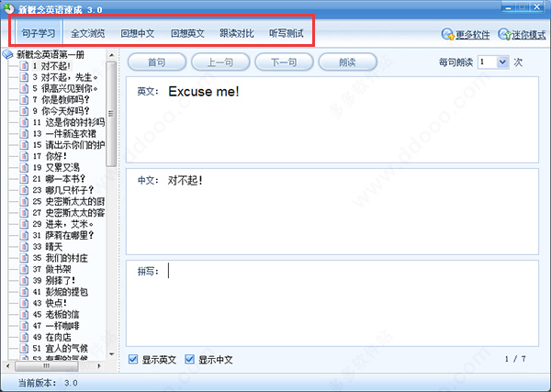Image resolution: width=551 pixels, height=392 pixels.
Task: Select lesson 47 一杯咖啡
Action: 56,326
